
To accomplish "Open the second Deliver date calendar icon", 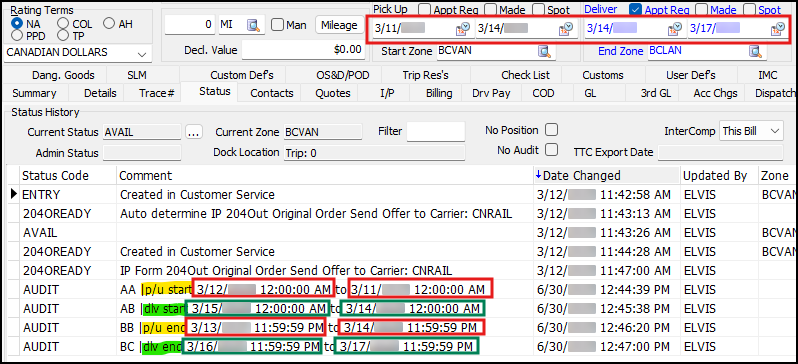I will (777, 29).
